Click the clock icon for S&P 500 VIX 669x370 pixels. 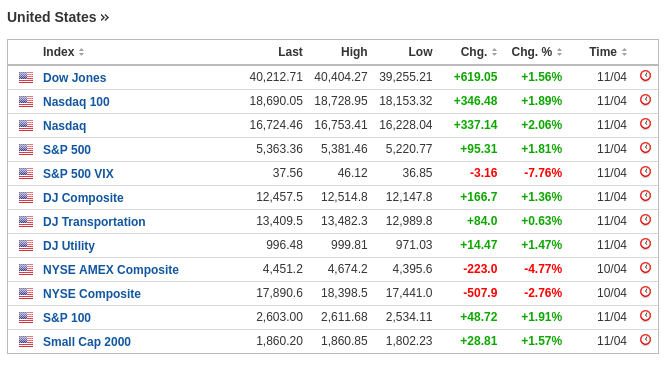(646, 172)
